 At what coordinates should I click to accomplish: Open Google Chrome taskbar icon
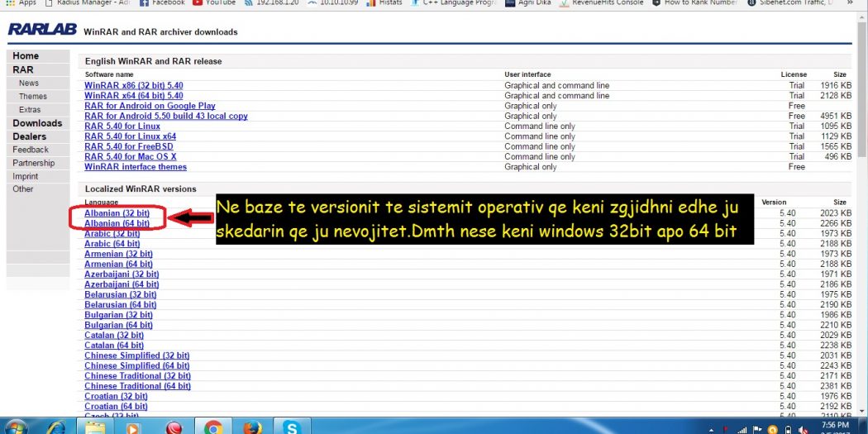(213, 428)
